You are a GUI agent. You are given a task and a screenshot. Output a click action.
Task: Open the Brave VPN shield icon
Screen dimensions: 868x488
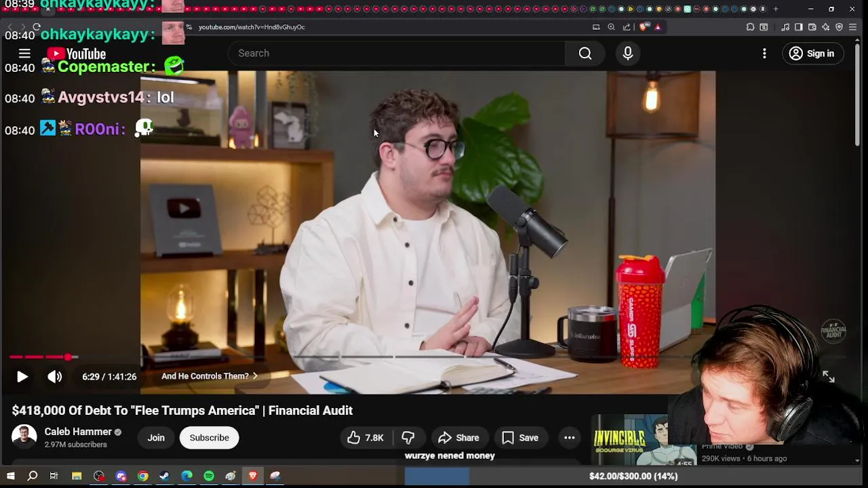pos(839,27)
